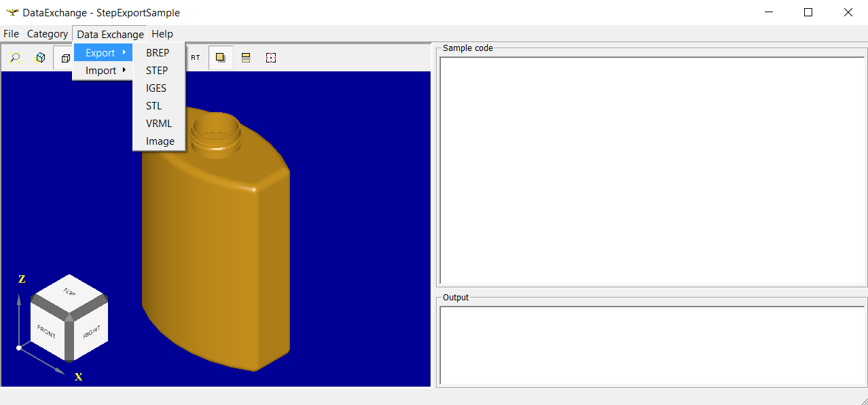Click the RIGHT face of view cube
Image resolution: width=868 pixels, height=405 pixels.
pos(91,332)
